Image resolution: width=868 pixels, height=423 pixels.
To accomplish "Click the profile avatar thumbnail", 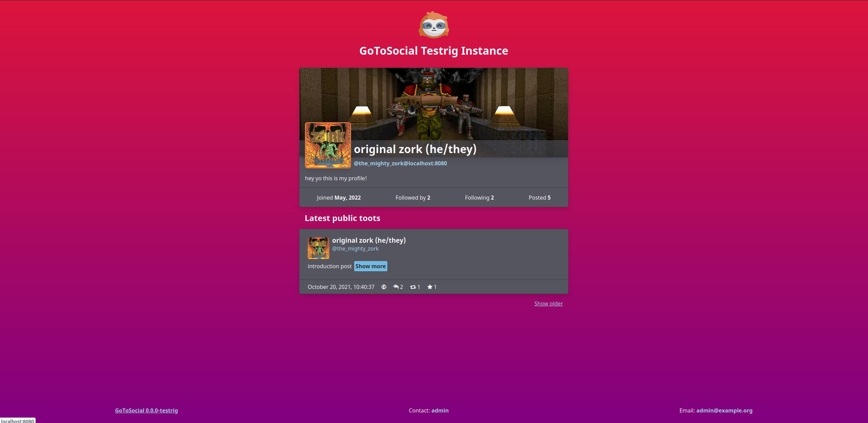I will 328,145.
